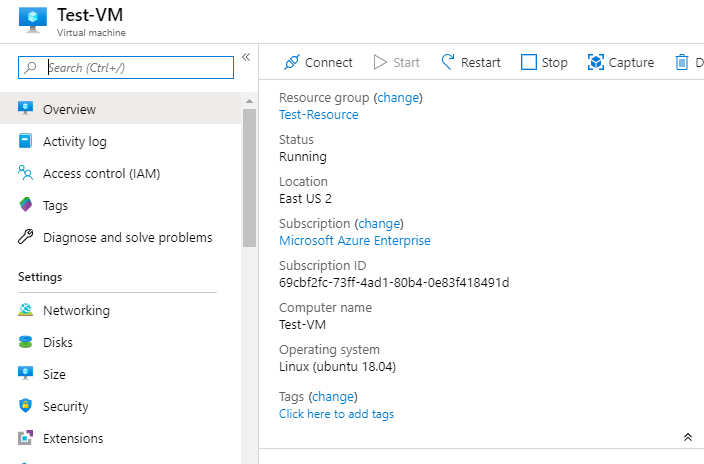Focus the Search (Ctrl+/) field
This screenshot has height=464, width=704.
(126, 67)
